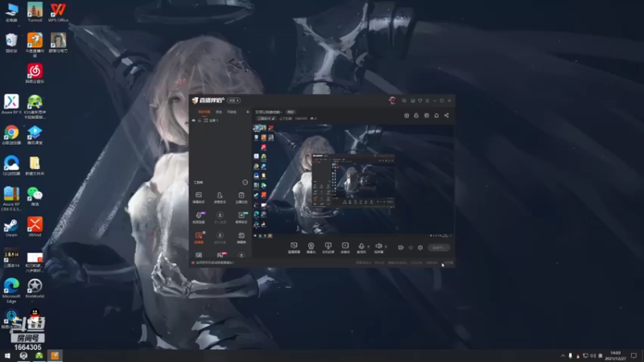This screenshot has height=362, width=644.
Task: Expand the microphone options arrow
Action: (x=368, y=247)
